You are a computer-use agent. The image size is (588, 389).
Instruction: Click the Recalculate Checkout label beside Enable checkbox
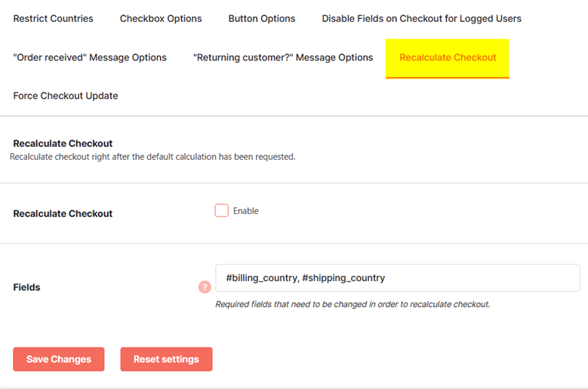coord(63,213)
